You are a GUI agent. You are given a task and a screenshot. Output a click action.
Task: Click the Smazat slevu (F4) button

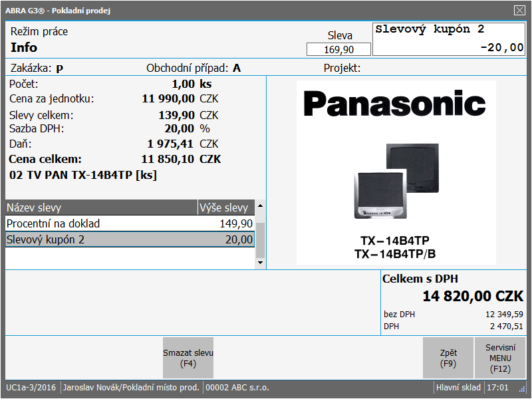coord(188,358)
